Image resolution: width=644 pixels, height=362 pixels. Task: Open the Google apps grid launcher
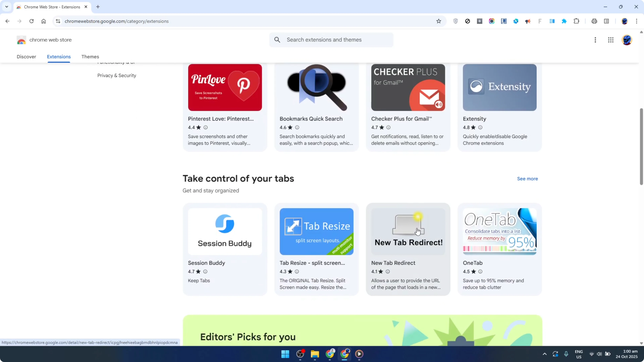pyautogui.click(x=611, y=40)
